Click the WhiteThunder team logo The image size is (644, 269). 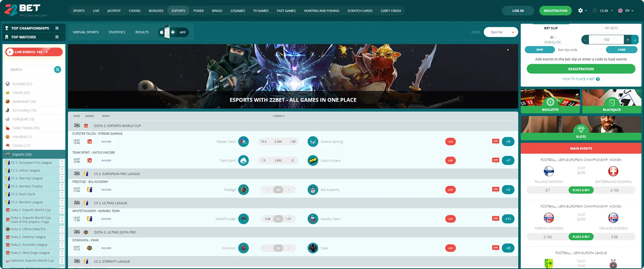pyautogui.click(x=243, y=219)
